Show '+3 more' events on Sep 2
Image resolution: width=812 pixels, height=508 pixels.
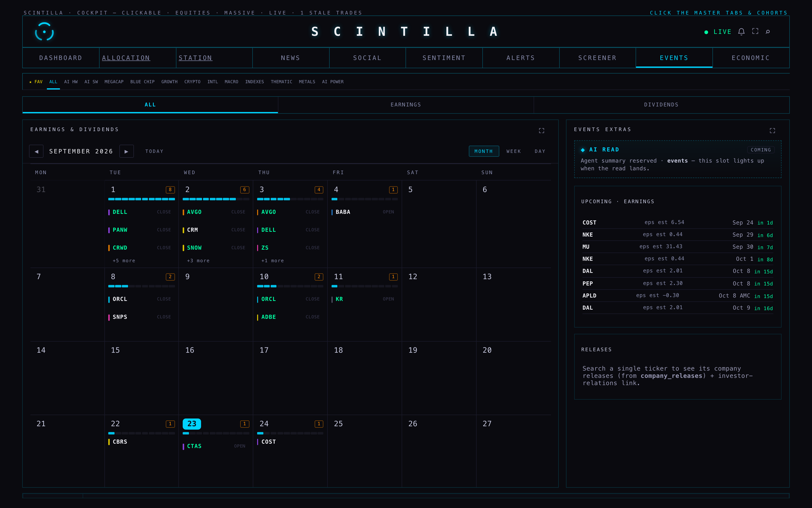point(198,260)
